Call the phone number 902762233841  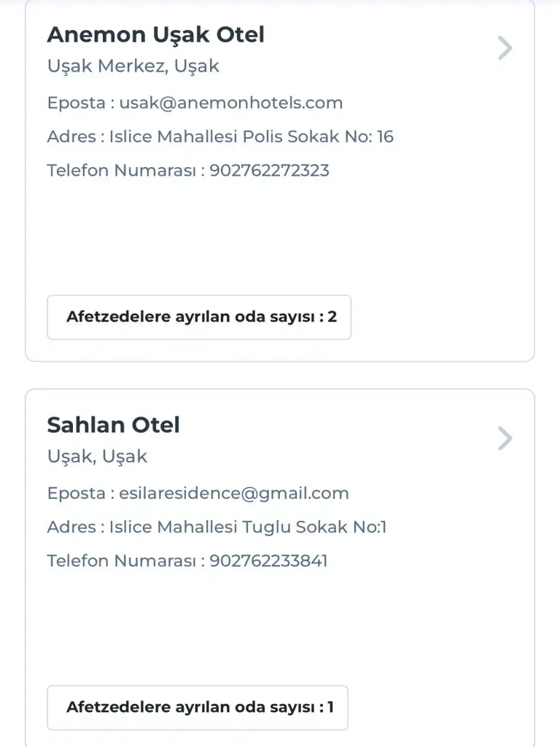click(x=268, y=561)
